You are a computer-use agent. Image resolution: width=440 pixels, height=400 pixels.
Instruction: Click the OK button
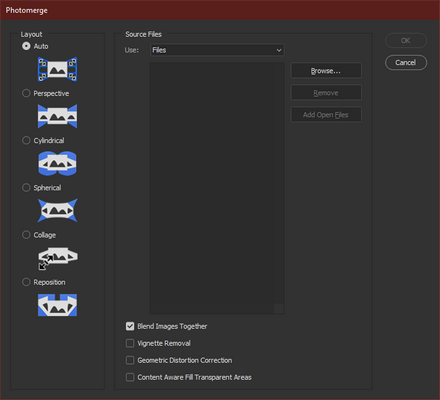click(x=406, y=41)
